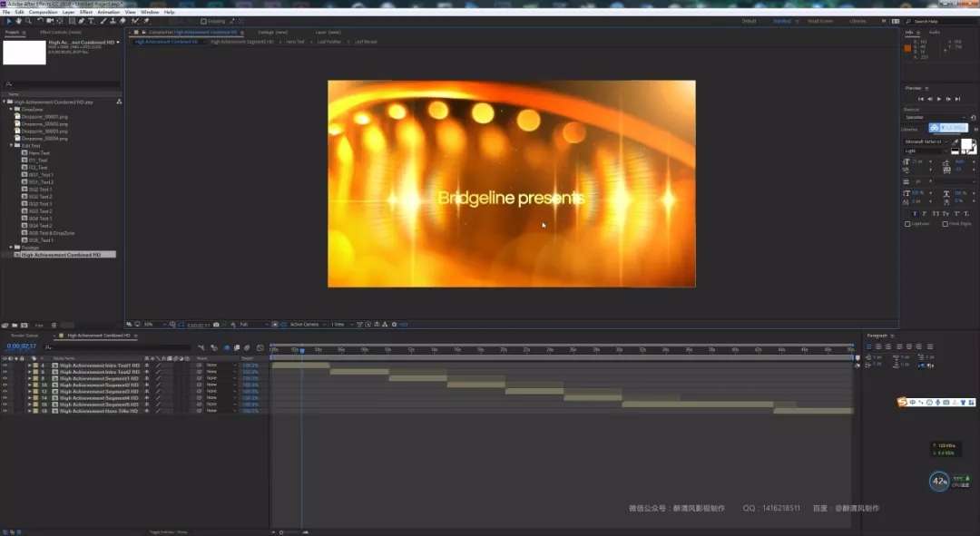Select the Hero Text item in Project panel
980x536 pixels.
pyautogui.click(x=39, y=153)
